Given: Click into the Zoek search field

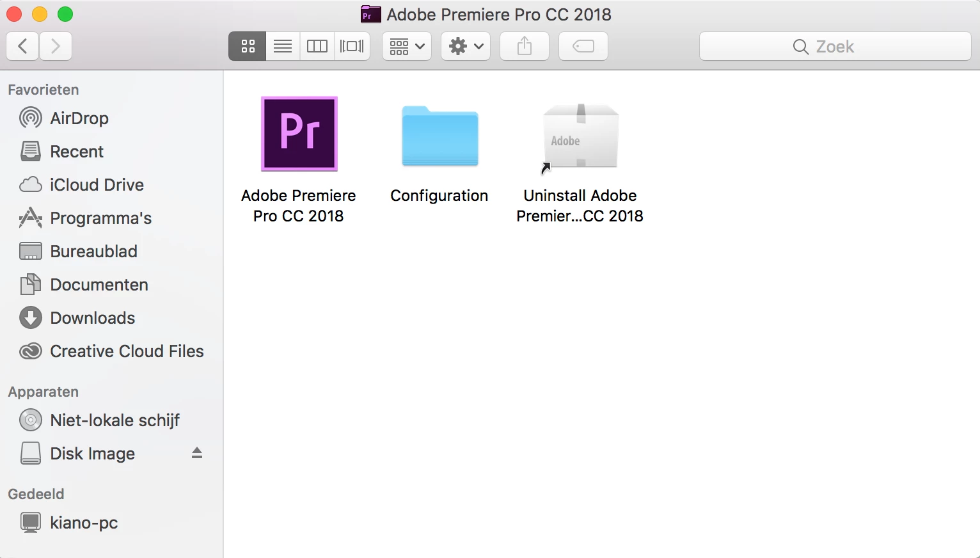Looking at the screenshot, I should (x=835, y=46).
